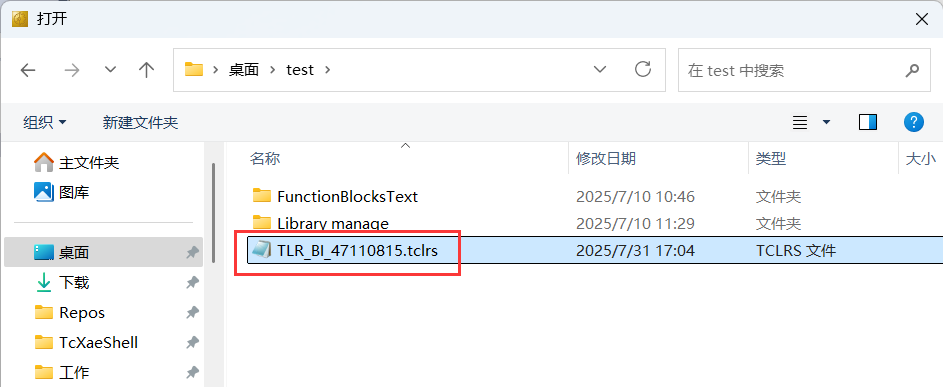Screen dimensions: 943x387
Task: Click 桌面 in the address path
Action: coord(244,70)
